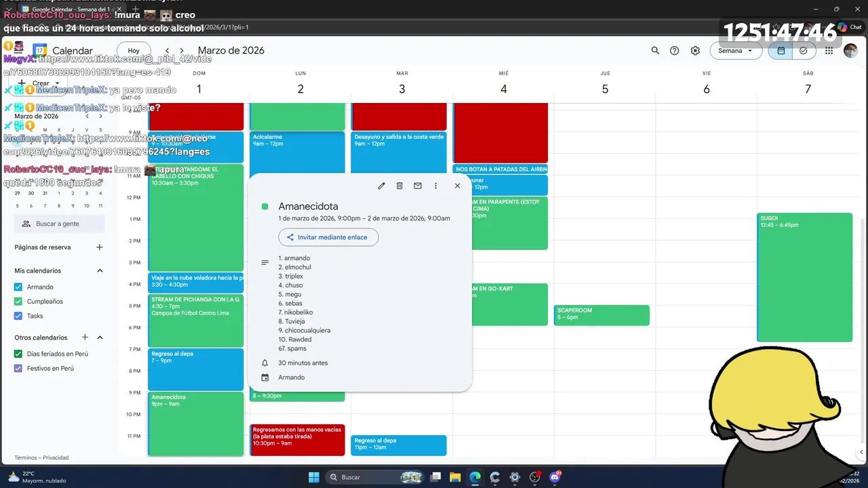Select day 2 in the week header
The image size is (868, 488).
point(300,89)
